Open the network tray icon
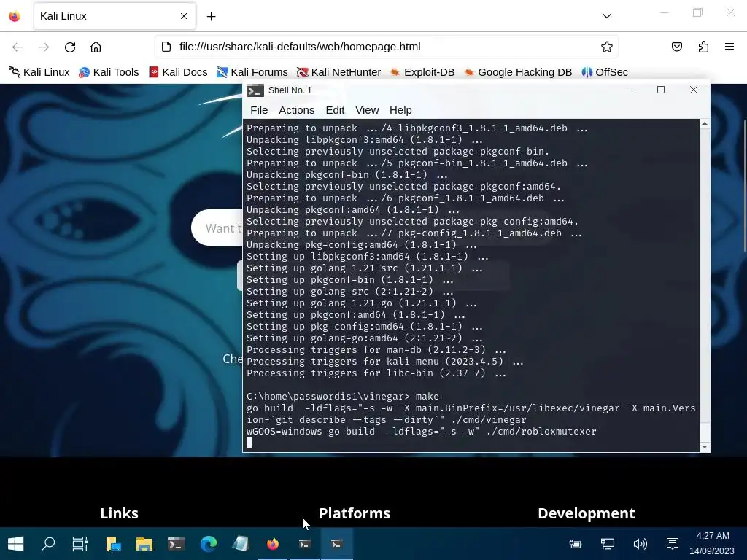The image size is (747, 560). coord(608,544)
